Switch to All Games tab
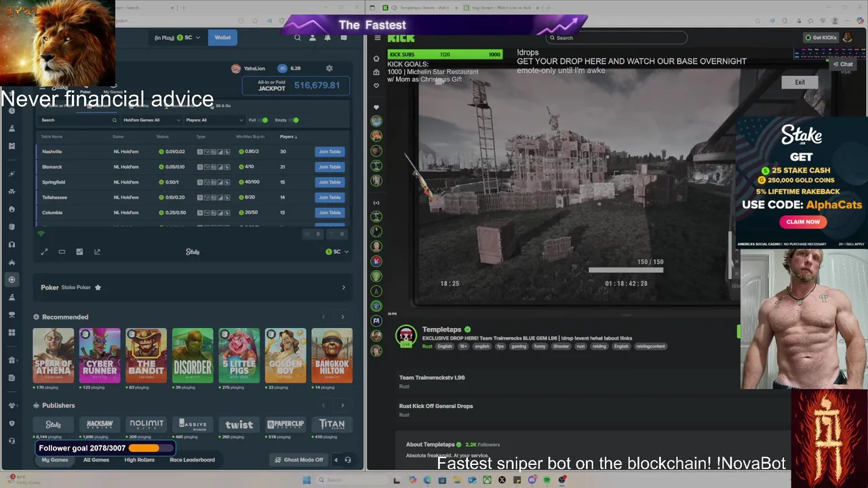Image resolution: width=868 pixels, height=488 pixels. 96,460
